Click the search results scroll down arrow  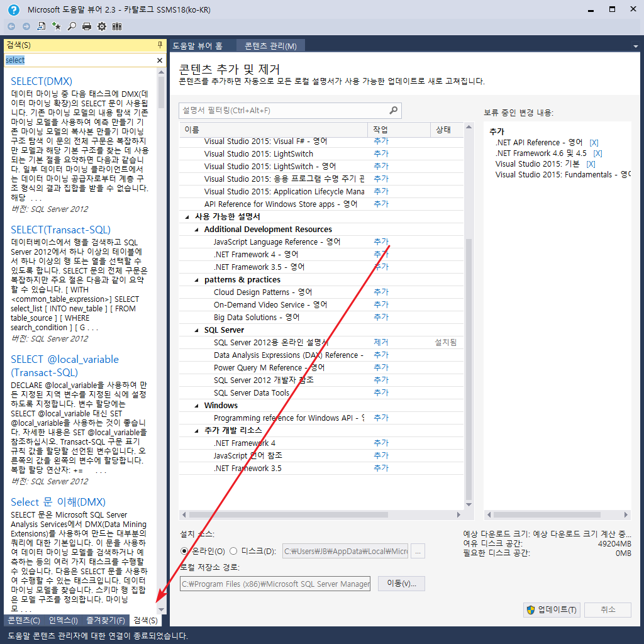pos(162,609)
